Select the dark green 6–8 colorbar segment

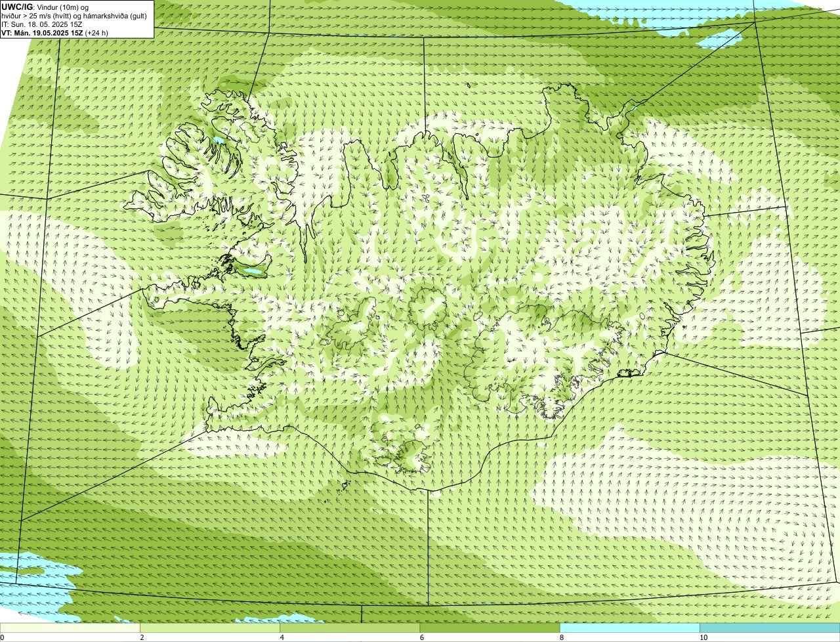490,628
